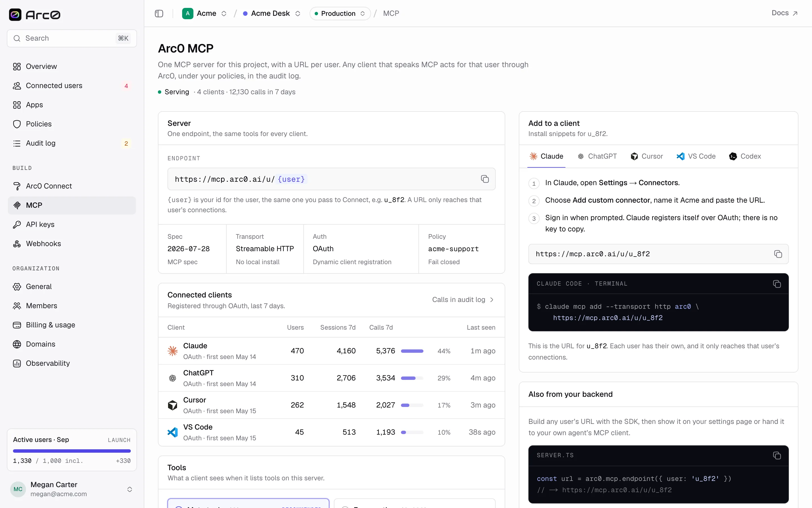Viewport: 812px width, 508px height.
Task: Click the green Acme avatar badge
Action: [x=187, y=14]
